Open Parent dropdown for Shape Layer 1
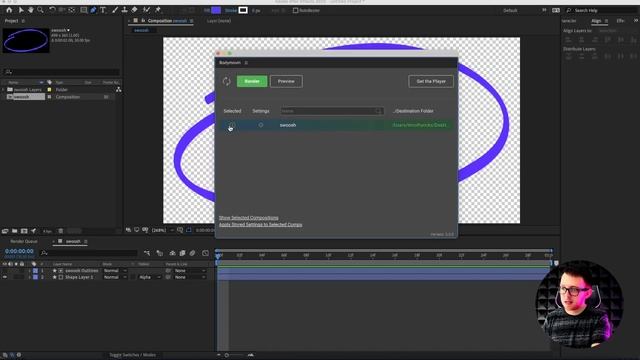Viewport: 640px width, 360px height. pos(190,277)
